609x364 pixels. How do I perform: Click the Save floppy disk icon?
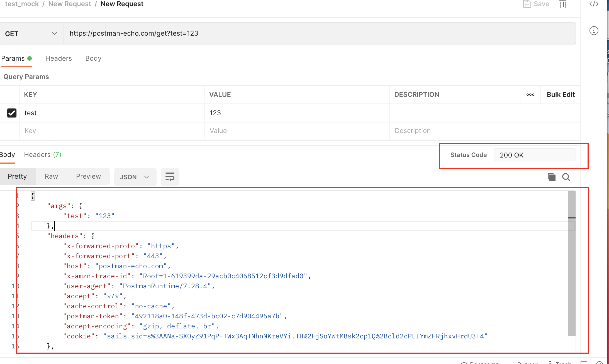click(527, 4)
